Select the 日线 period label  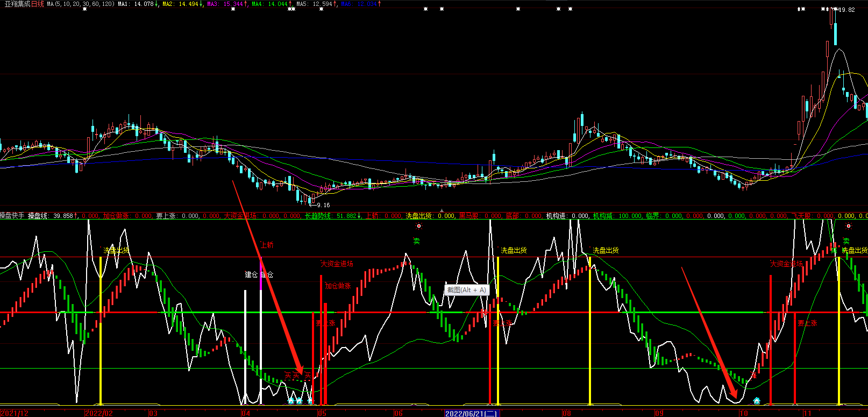(x=38, y=4)
